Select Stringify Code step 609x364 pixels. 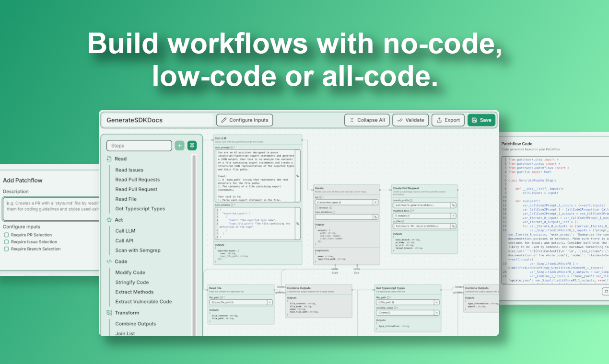(132, 282)
